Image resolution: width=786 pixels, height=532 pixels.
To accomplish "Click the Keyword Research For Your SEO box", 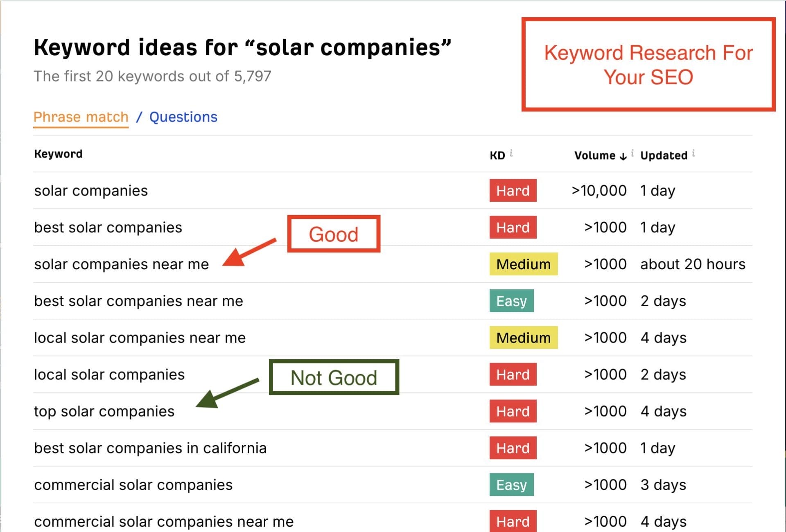I will tap(648, 65).
